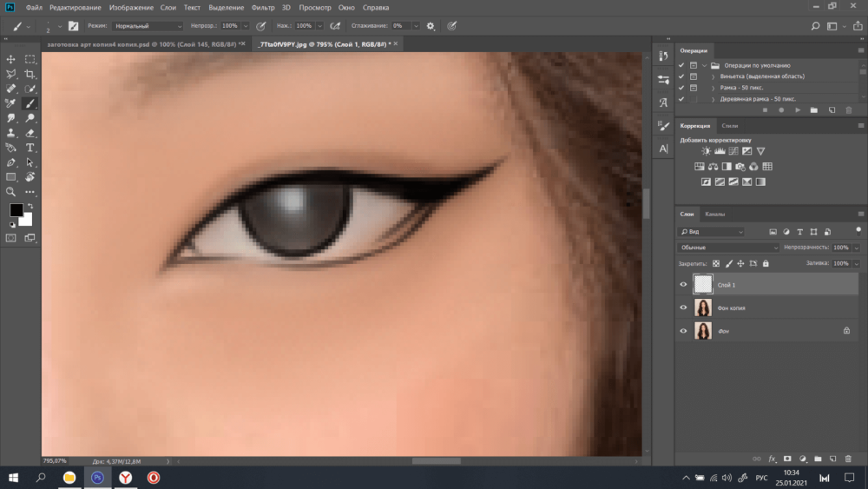
Task: Toggle visibility of Фон копия layer
Action: (x=683, y=307)
